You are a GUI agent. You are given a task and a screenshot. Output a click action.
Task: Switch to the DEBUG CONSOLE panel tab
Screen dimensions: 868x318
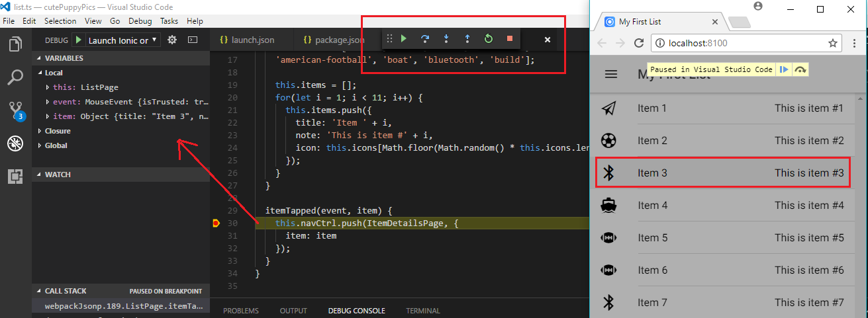point(356,311)
